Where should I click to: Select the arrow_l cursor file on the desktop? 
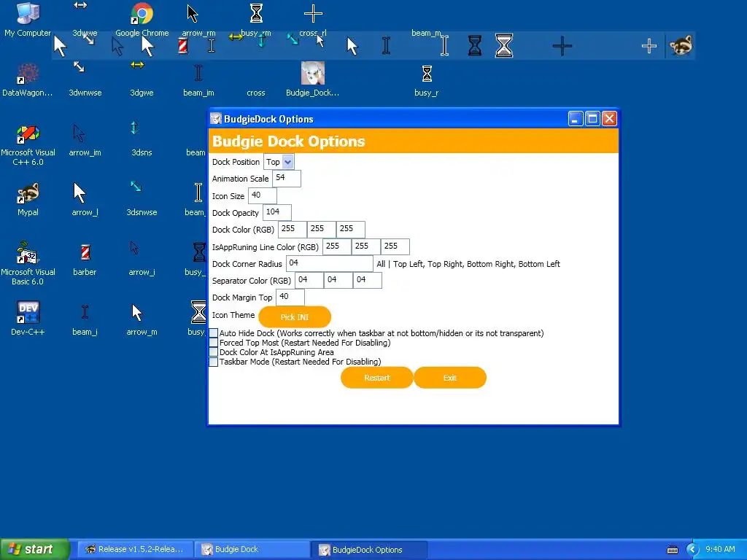pos(85,200)
